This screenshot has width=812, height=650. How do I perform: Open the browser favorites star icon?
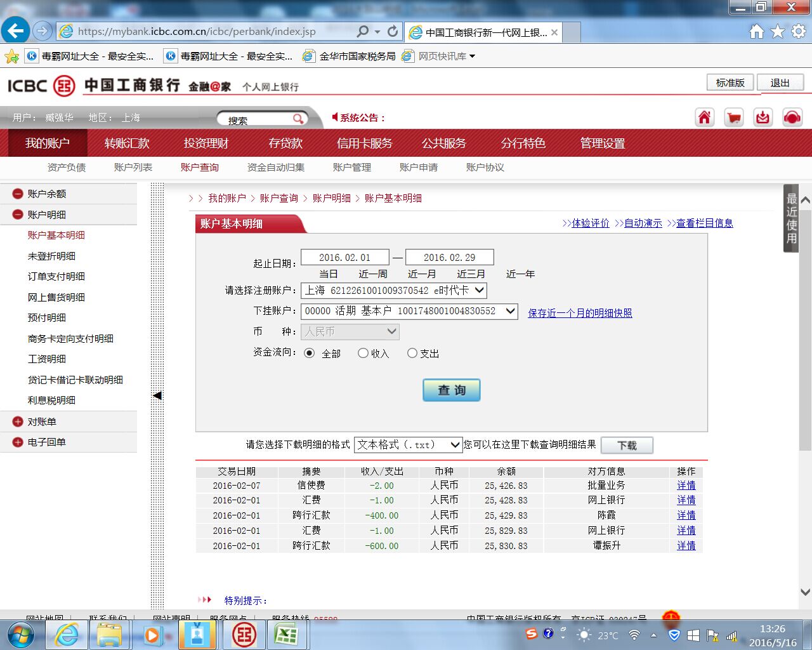tap(778, 31)
